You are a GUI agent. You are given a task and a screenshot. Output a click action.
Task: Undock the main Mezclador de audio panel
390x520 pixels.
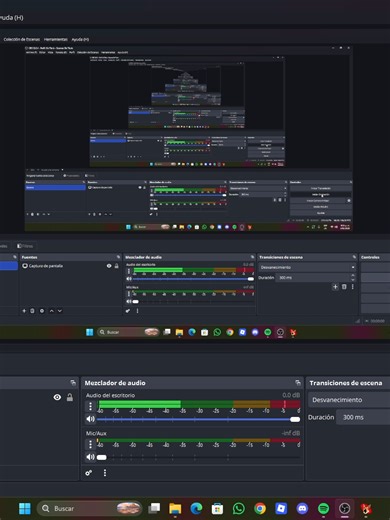click(x=298, y=383)
